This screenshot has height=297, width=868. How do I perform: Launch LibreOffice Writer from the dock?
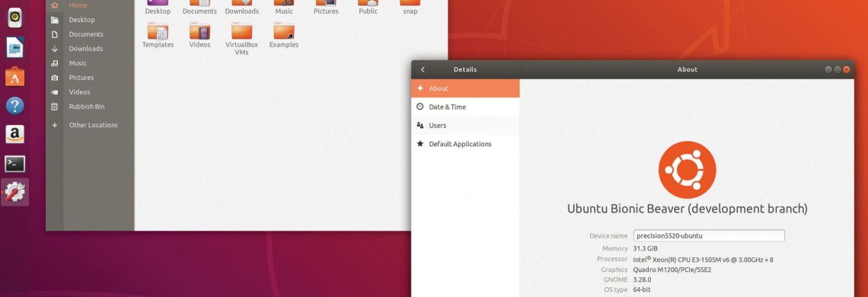click(15, 47)
